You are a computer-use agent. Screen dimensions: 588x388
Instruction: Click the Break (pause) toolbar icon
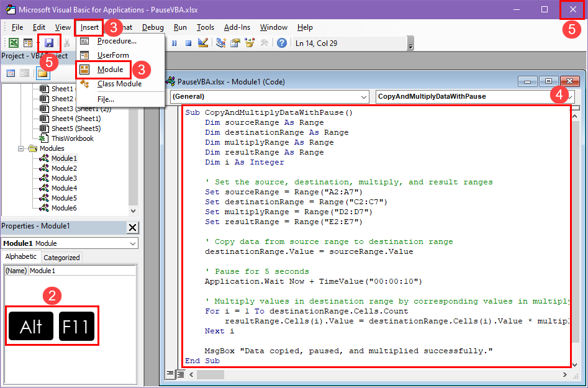click(x=174, y=43)
